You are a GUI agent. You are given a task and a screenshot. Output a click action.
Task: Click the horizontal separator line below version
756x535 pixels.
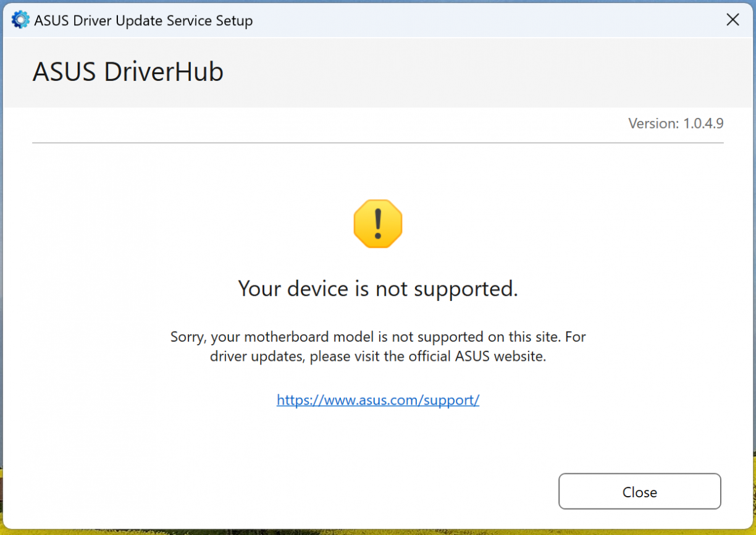(x=378, y=143)
